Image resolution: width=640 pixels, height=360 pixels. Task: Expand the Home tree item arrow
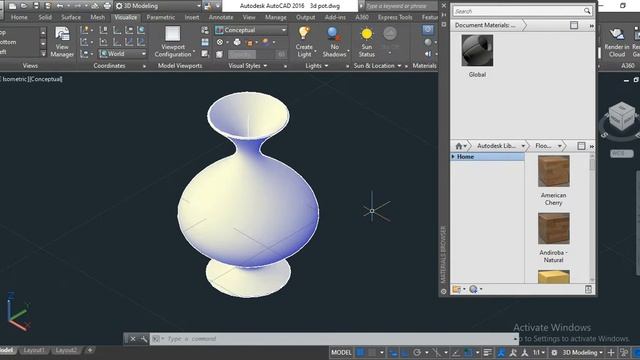(453, 157)
